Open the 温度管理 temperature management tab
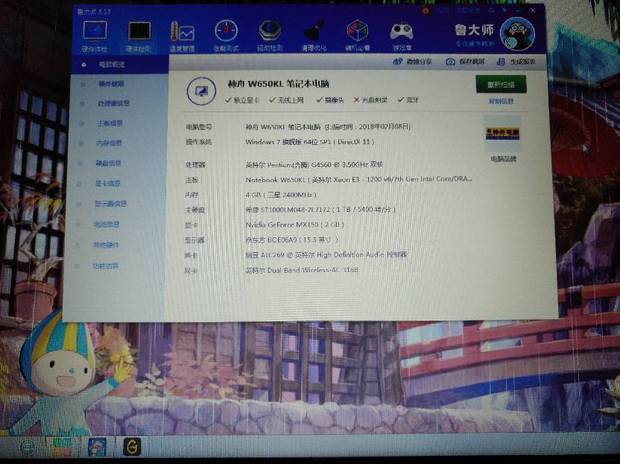620x464 pixels. tap(182, 36)
